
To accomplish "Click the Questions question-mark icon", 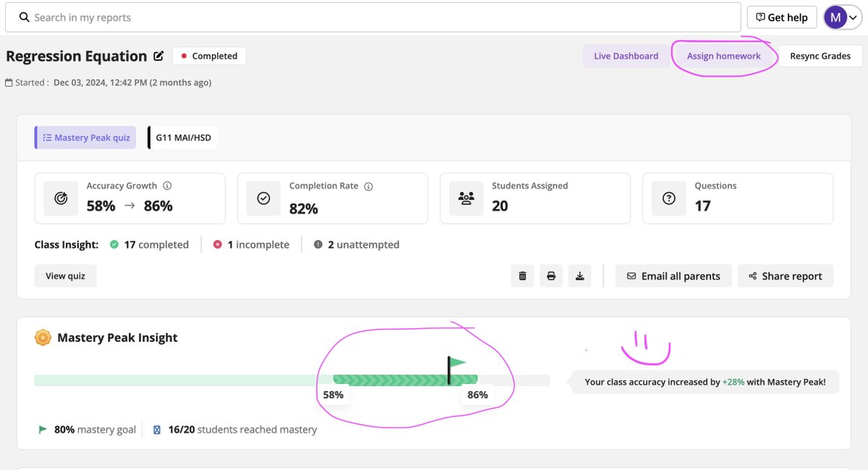I will (x=669, y=198).
